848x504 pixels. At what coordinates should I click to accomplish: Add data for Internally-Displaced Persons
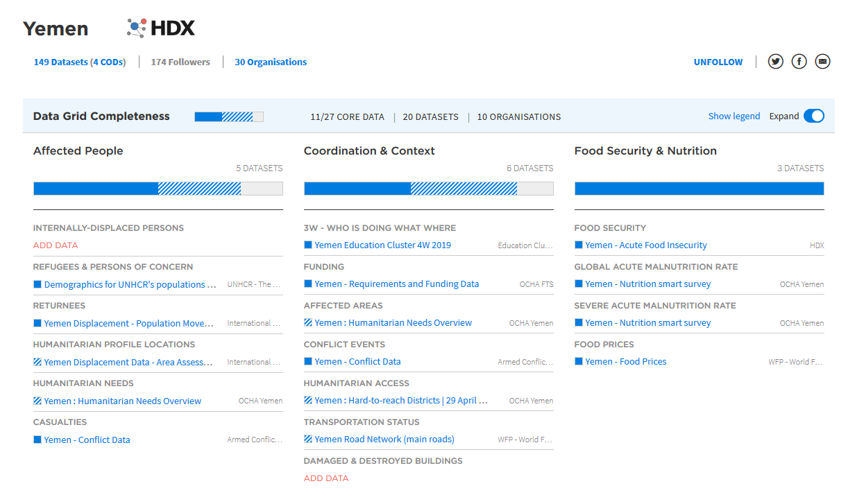pos(56,245)
